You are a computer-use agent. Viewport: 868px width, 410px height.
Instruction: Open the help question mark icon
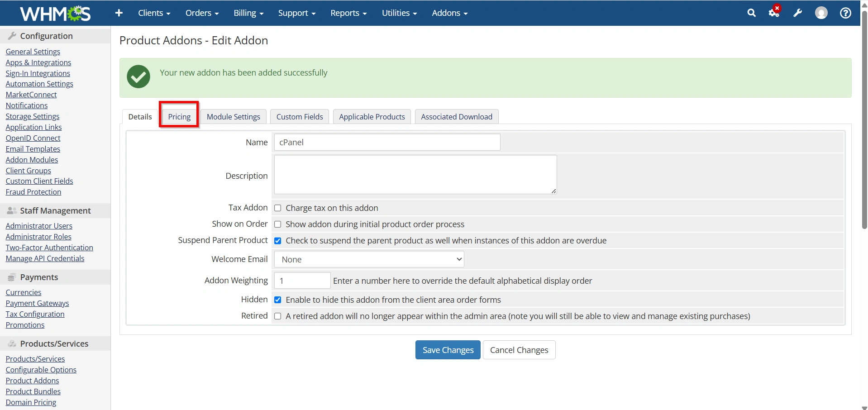point(845,13)
